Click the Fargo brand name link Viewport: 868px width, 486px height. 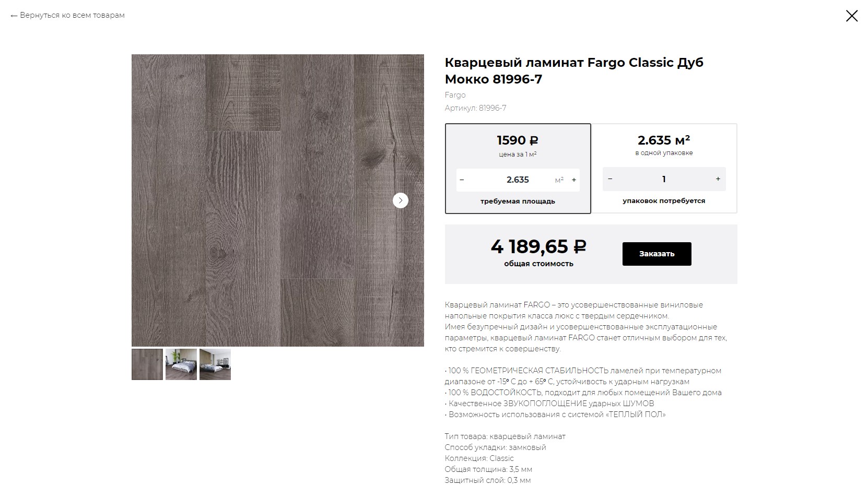pyautogui.click(x=455, y=95)
